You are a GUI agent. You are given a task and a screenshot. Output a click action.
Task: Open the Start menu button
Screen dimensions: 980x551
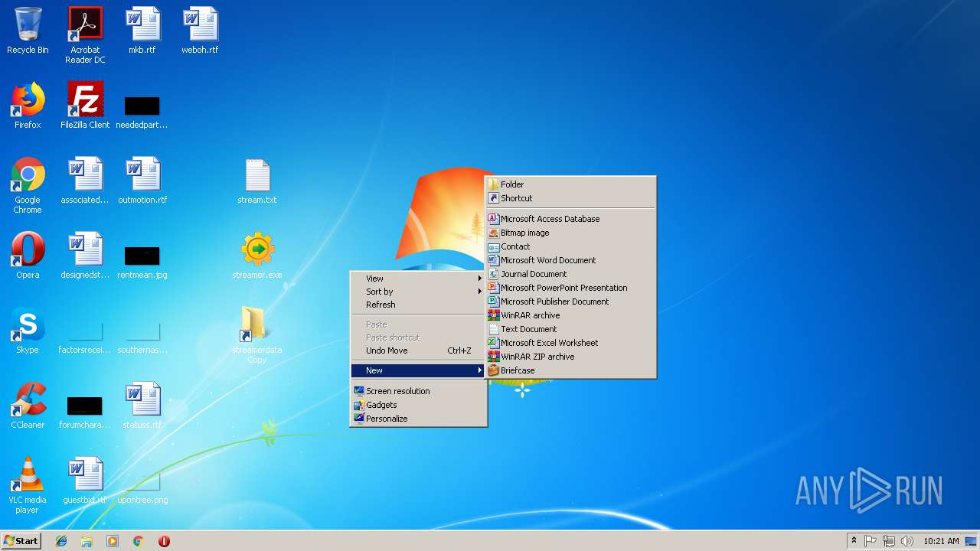(21, 541)
